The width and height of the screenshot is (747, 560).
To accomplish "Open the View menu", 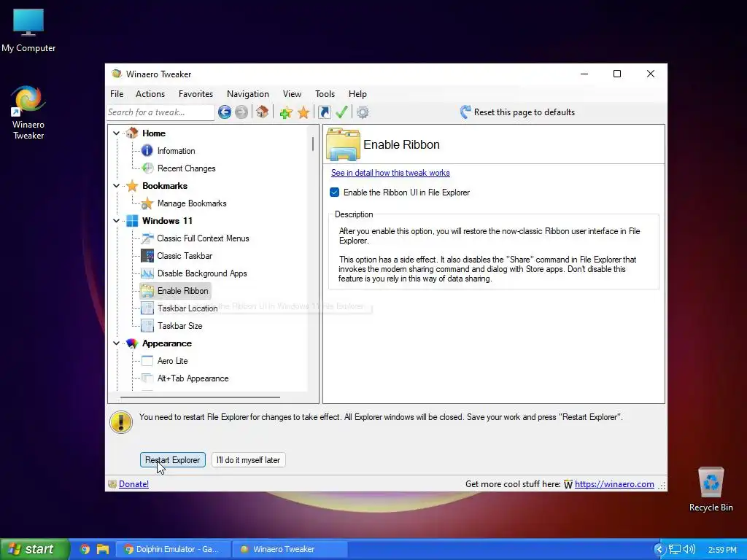I will pyautogui.click(x=292, y=94).
